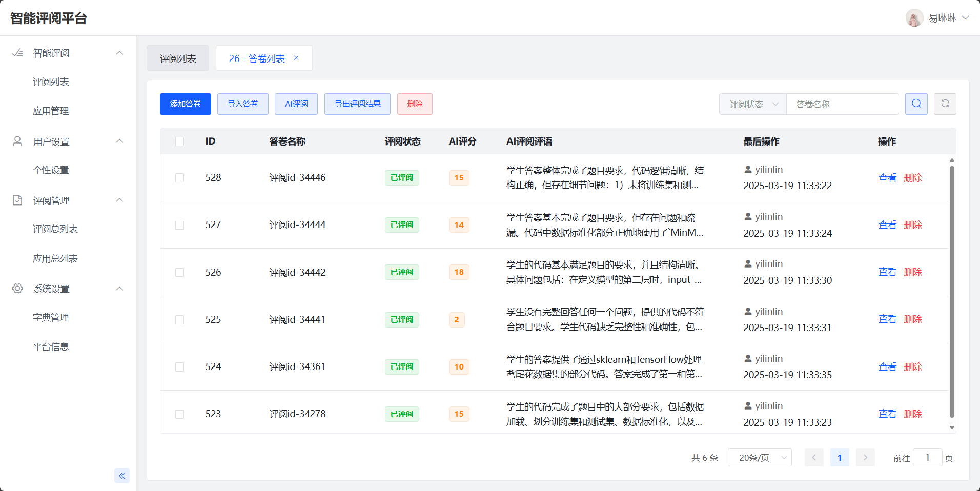Click the 系统设置 gear icon
The width and height of the screenshot is (980, 491).
(x=17, y=289)
